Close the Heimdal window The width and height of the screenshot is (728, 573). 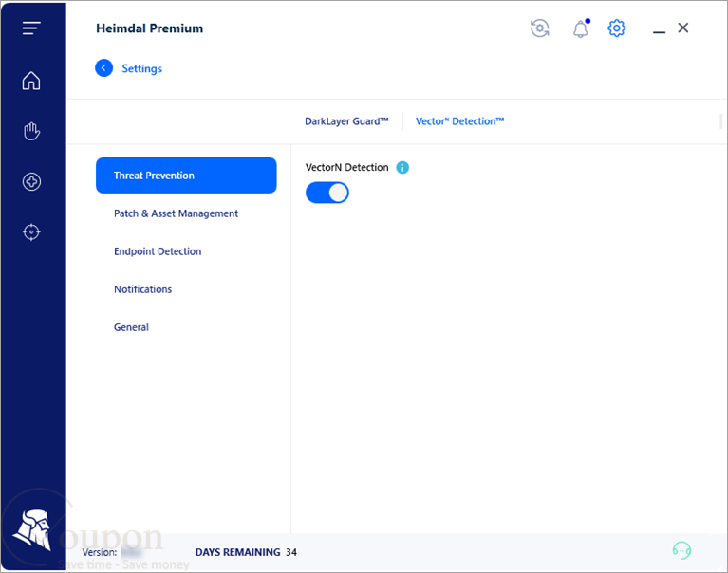[683, 28]
